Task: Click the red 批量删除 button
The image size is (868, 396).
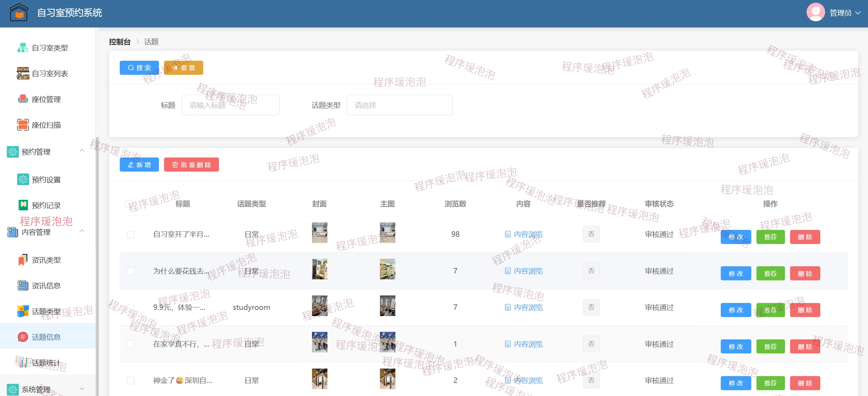Action: pos(191,165)
